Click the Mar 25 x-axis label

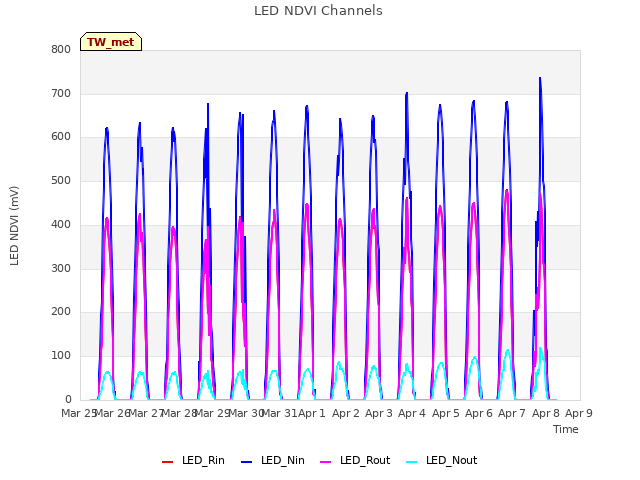[78, 413]
